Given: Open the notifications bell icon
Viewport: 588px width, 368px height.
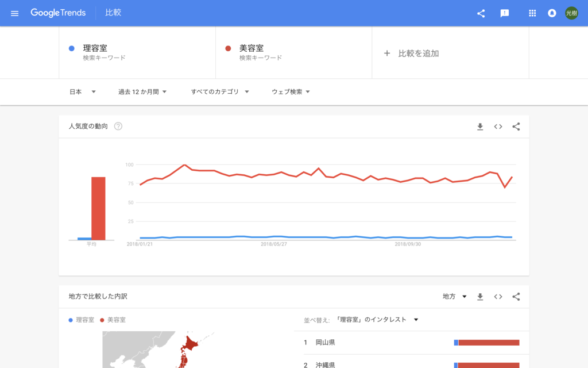Looking at the screenshot, I should (552, 13).
